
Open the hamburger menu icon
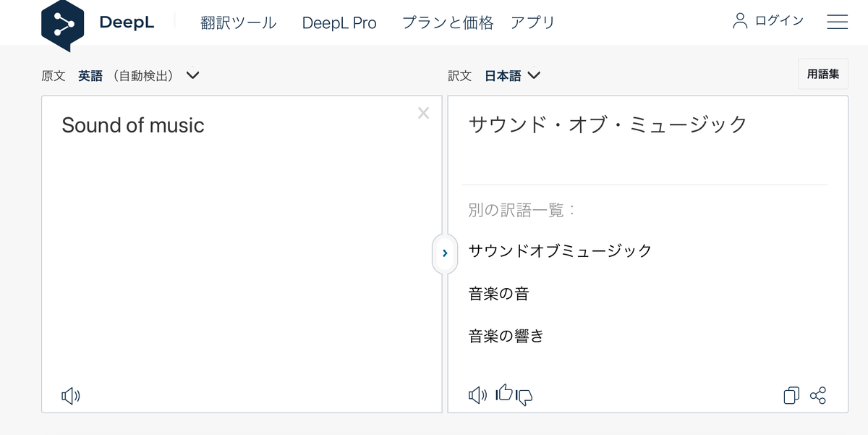(x=837, y=22)
